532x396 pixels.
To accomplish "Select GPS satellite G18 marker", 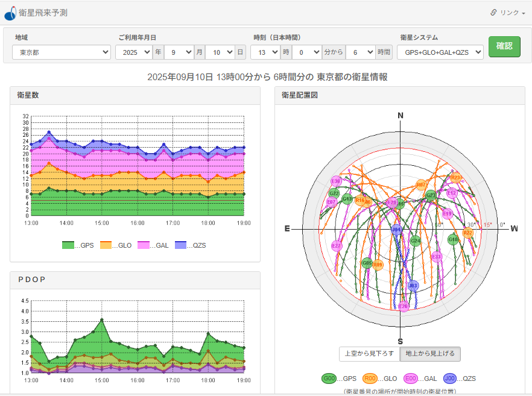I will (453, 239).
